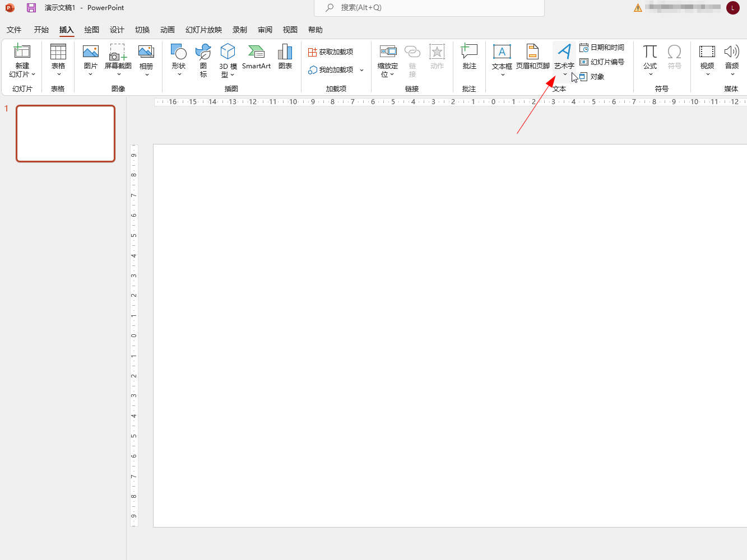
Task: Click the account avatar L
Action: tap(732, 8)
